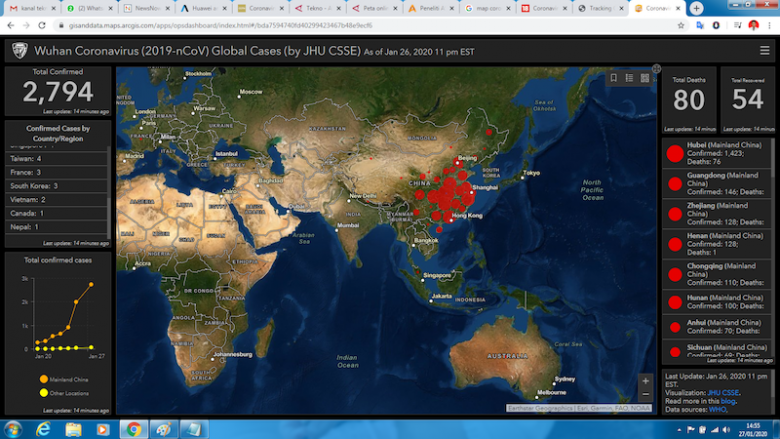Select Hubei in the region list
Screen dimensions: 780x439
[x=718, y=154]
